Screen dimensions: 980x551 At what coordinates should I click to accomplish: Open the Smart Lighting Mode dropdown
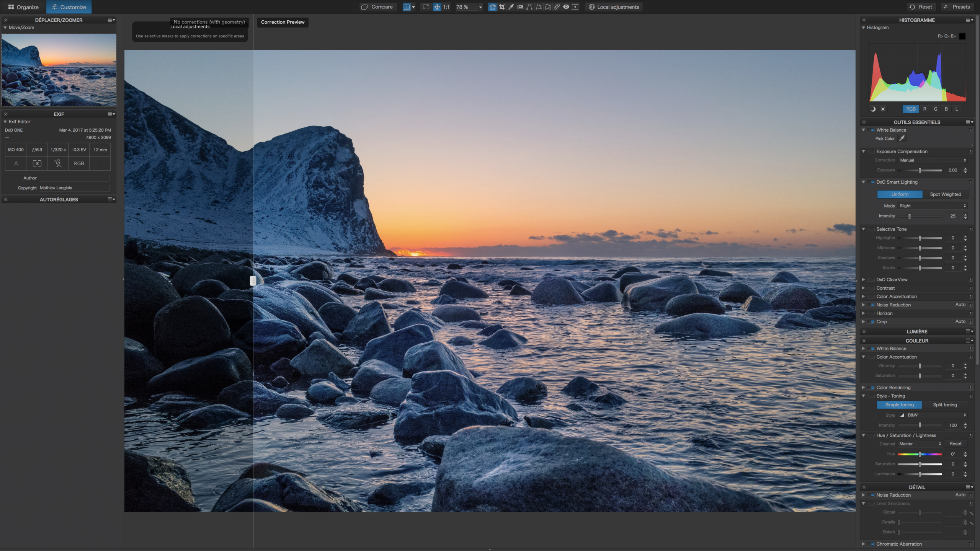(x=932, y=206)
